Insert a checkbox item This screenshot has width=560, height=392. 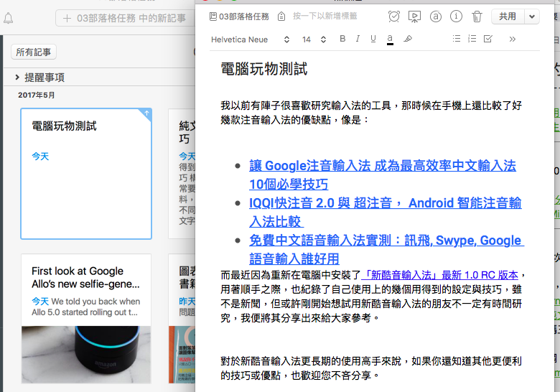(x=488, y=39)
